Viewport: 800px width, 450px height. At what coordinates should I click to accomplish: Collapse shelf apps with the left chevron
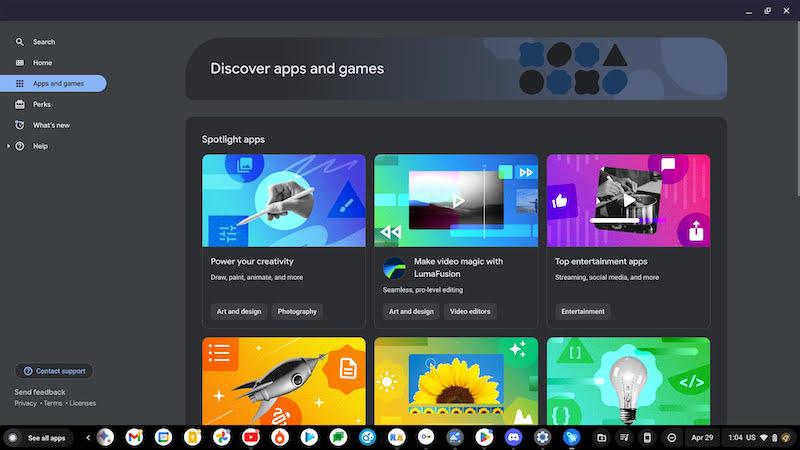click(88, 437)
